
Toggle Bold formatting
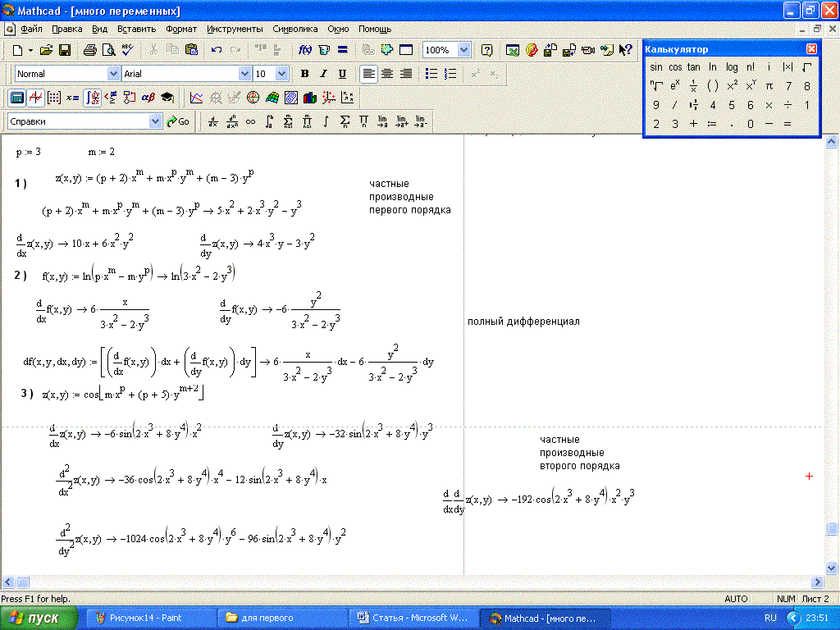tap(304, 74)
